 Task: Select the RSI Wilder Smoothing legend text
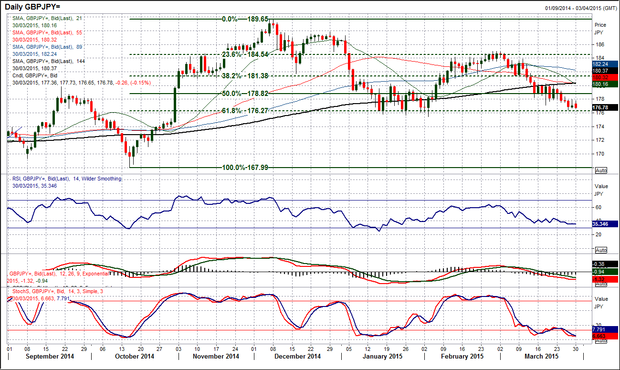click(67, 179)
